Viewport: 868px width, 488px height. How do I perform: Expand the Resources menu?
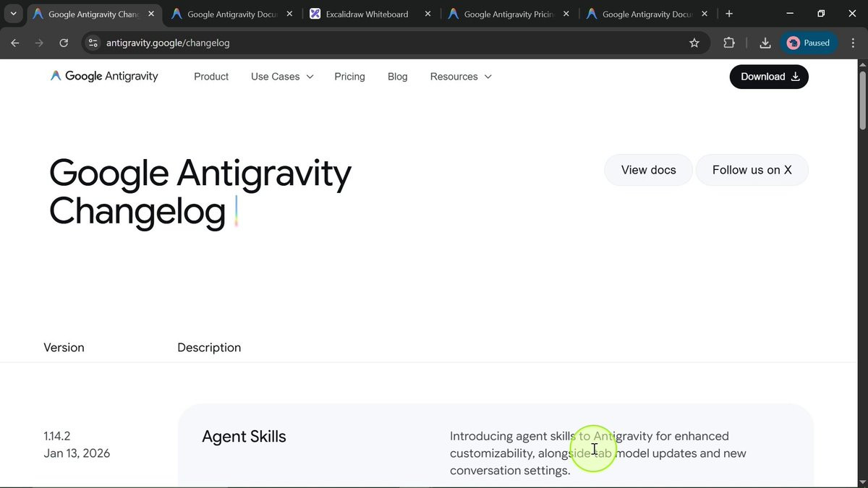[x=461, y=77]
